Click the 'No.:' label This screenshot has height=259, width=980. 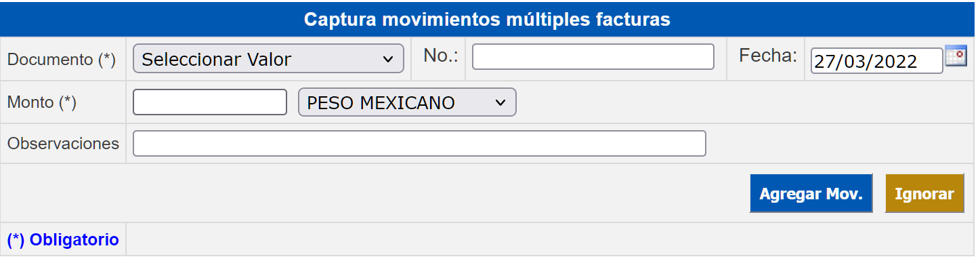[x=441, y=56]
